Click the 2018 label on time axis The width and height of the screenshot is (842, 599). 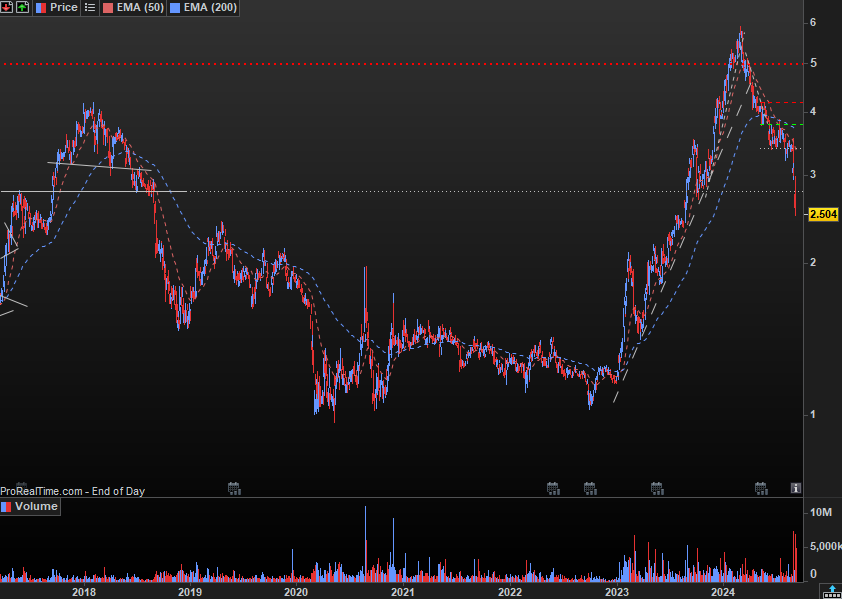pyautogui.click(x=84, y=592)
